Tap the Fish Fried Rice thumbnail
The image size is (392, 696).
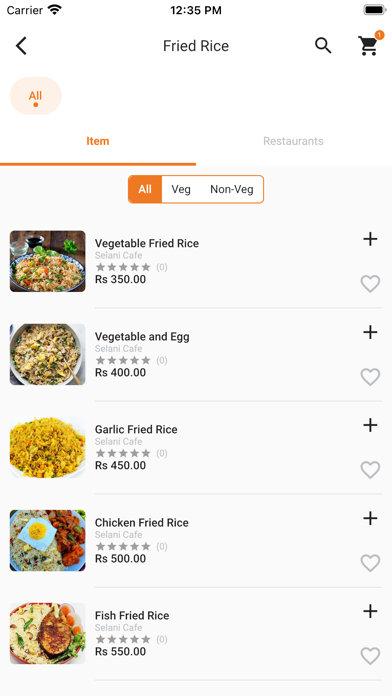48,633
